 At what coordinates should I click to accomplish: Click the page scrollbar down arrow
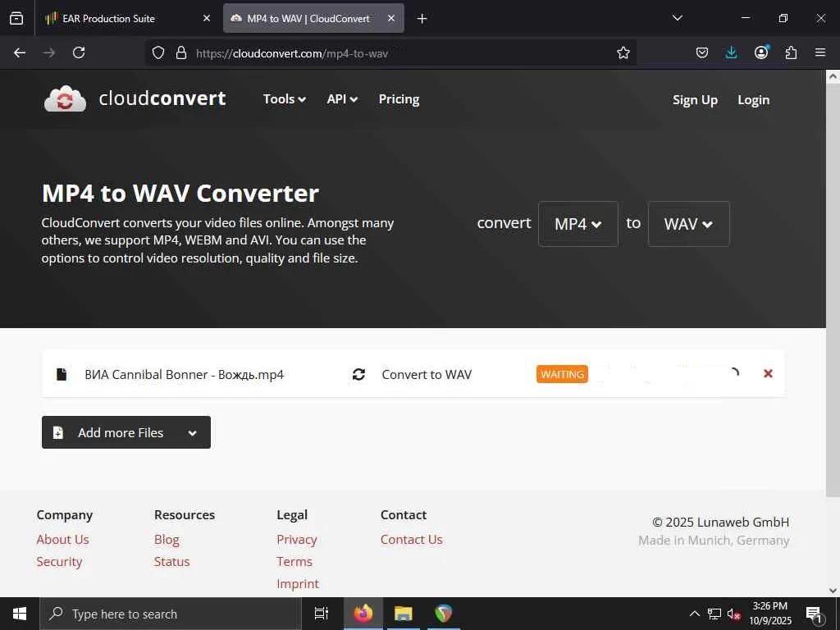coord(833,591)
